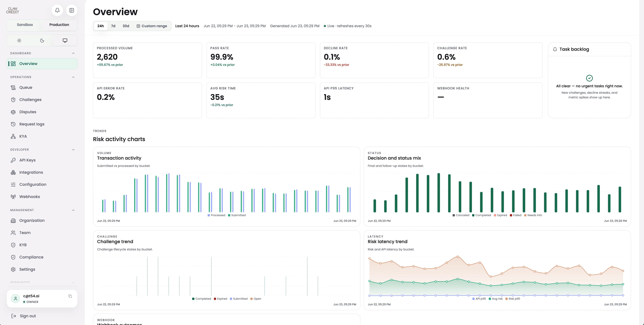Click the Challenges shield icon
644x325 pixels.
pos(13,100)
